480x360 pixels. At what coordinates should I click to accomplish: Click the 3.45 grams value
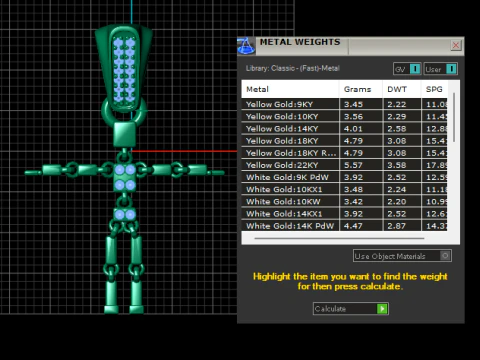(353, 104)
